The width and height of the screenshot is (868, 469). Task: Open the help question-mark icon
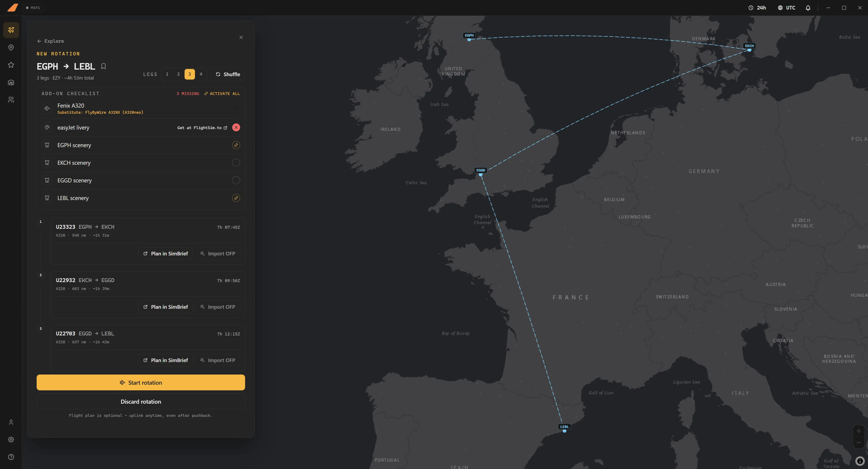11,457
